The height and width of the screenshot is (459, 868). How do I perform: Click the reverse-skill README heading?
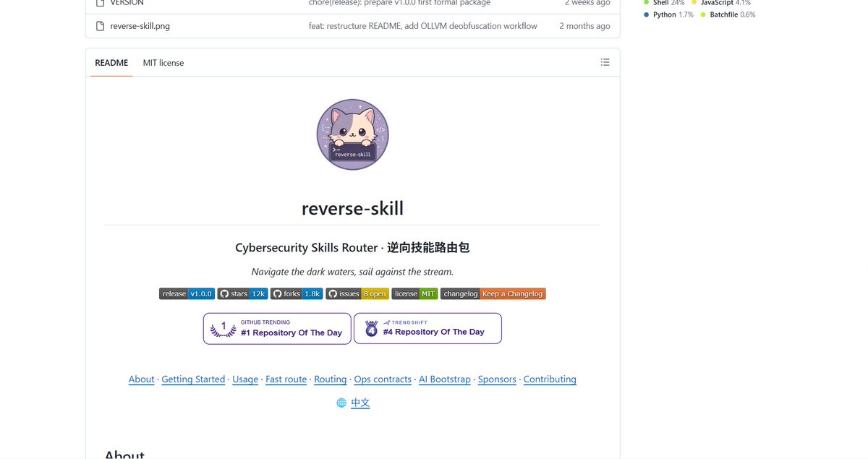tap(352, 208)
